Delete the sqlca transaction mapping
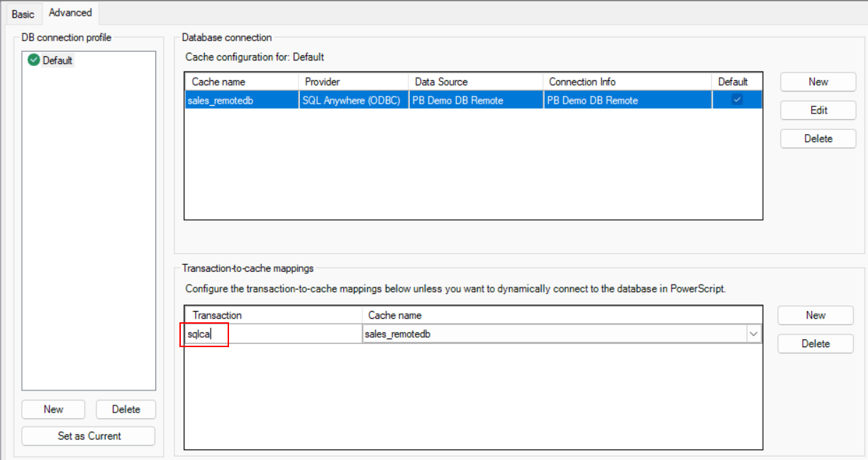This screenshot has height=460, width=868. coord(815,344)
